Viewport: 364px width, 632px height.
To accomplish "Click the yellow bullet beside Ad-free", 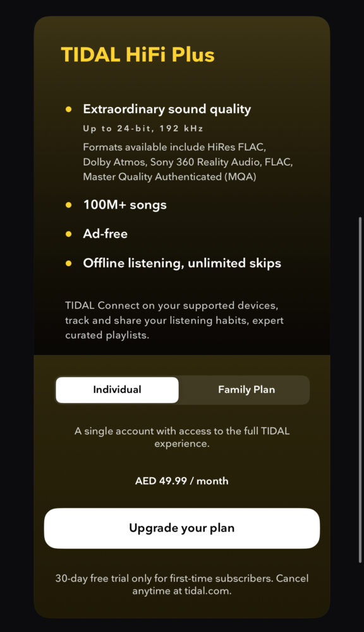I will click(x=68, y=234).
